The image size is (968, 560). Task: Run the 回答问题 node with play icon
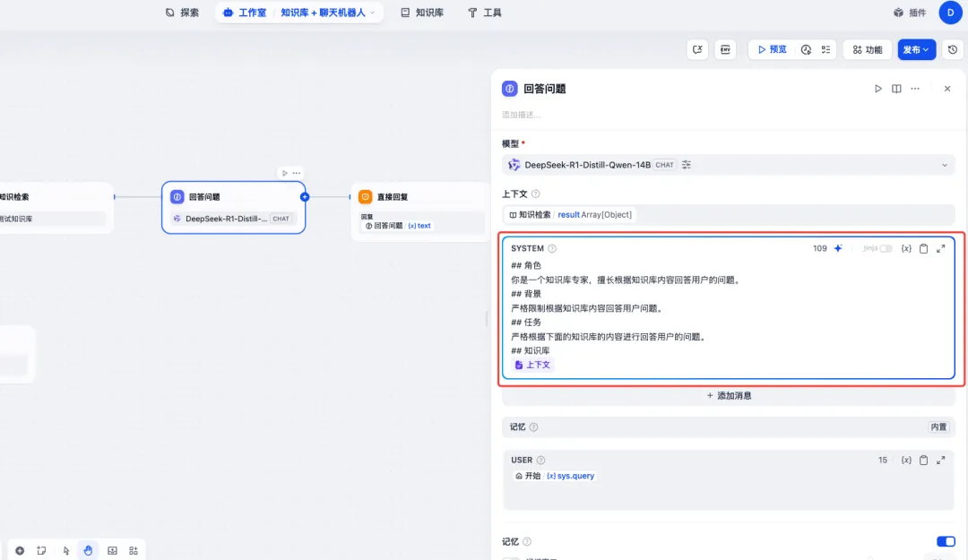point(878,89)
